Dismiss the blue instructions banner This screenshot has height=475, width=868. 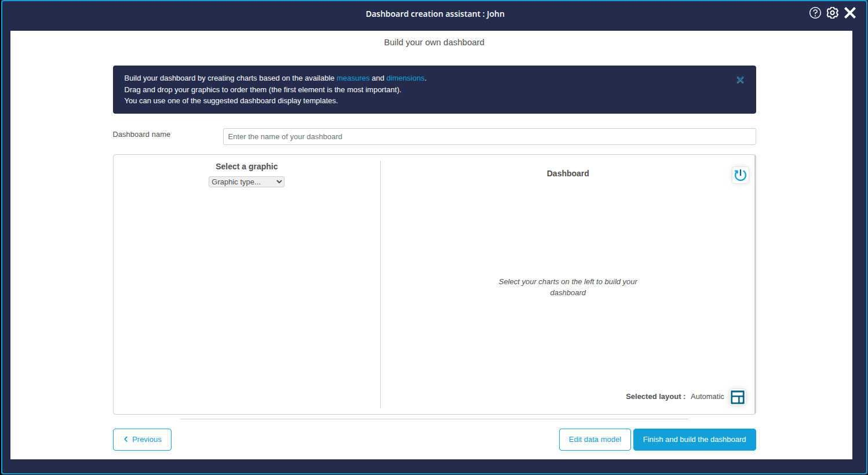tap(740, 80)
